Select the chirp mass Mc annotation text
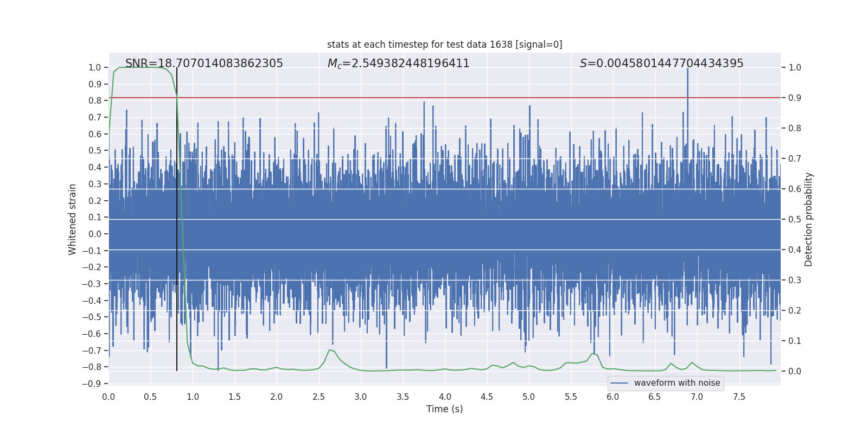This screenshot has height=434, width=868. (398, 63)
